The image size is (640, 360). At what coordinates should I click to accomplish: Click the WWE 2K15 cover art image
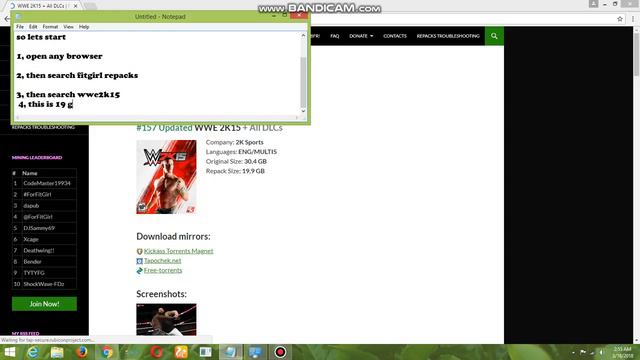(x=166, y=177)
